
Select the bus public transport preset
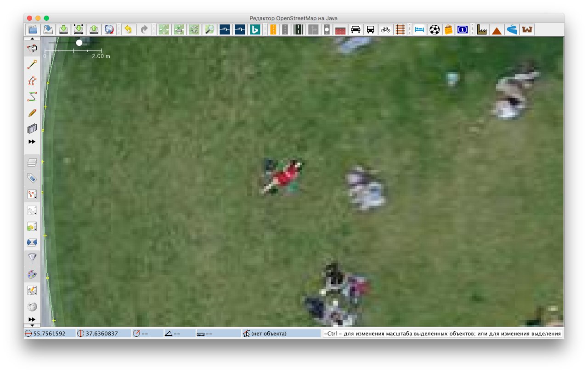(370, 29)
